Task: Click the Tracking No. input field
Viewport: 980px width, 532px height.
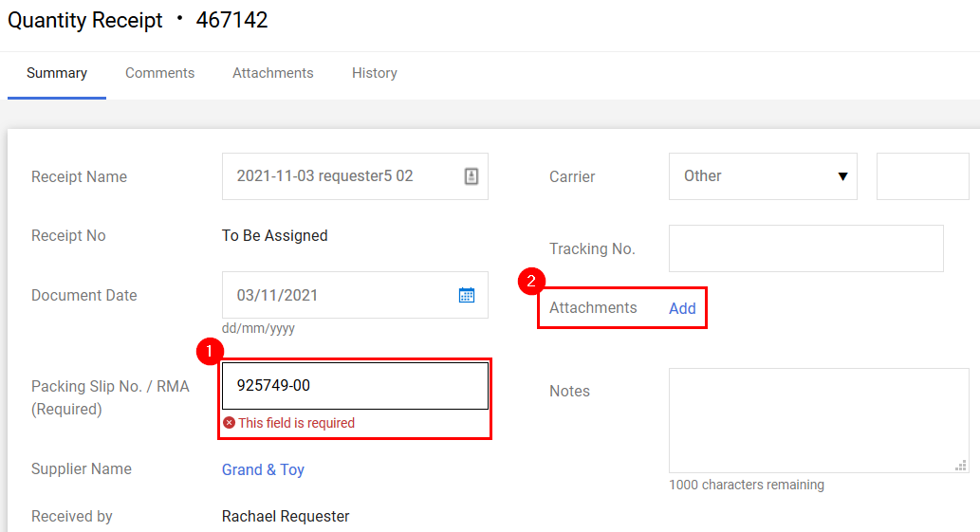Action: (806, 248)
